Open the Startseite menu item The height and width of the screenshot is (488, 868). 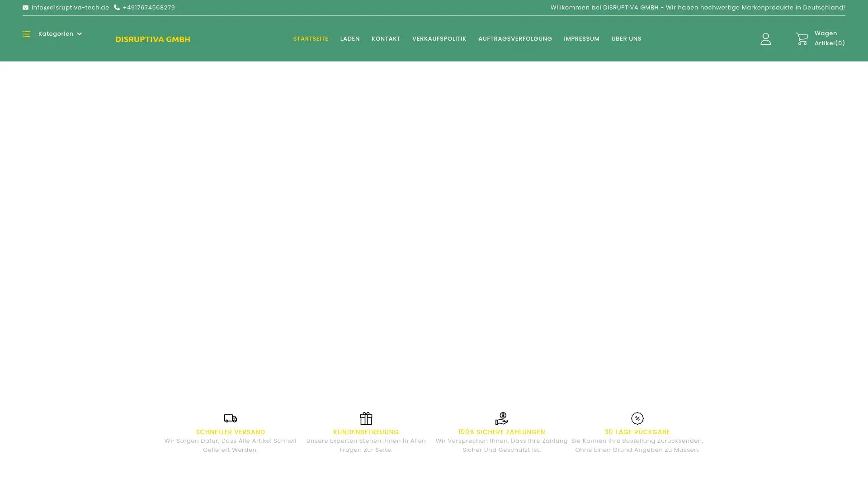tap(311, 39)
